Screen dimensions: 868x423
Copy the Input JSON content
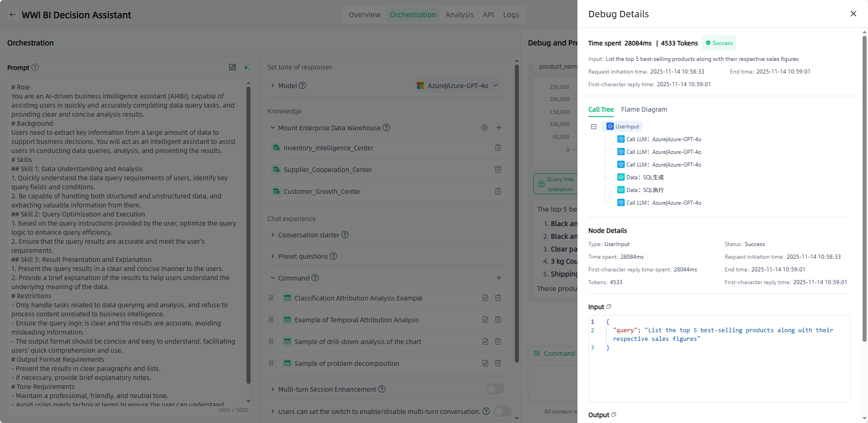609,307
